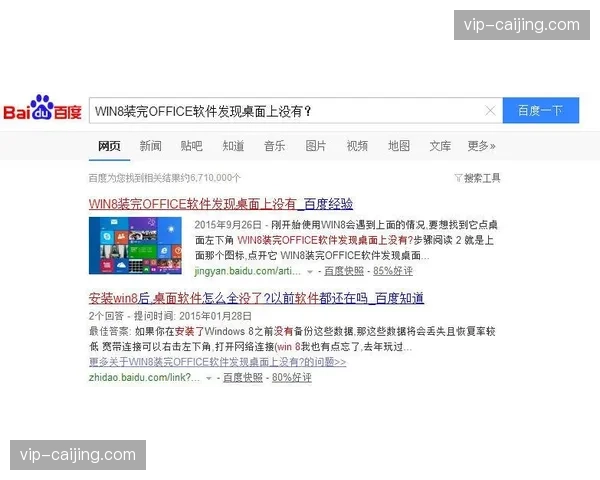Click the text 2个回答 - 提问时间: 2015年01月28日
Image resolution: width=600 pixels, height=480 pixels.
[x=170, y=316]
